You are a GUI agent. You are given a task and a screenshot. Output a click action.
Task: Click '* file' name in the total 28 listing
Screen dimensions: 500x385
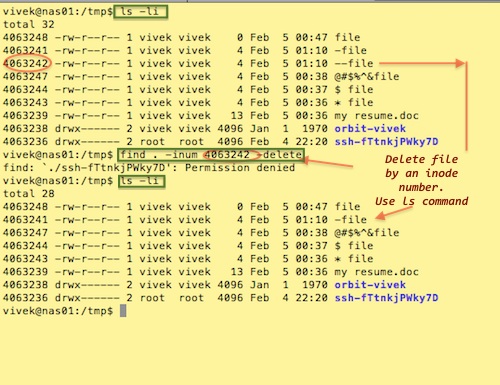point(354,259)
